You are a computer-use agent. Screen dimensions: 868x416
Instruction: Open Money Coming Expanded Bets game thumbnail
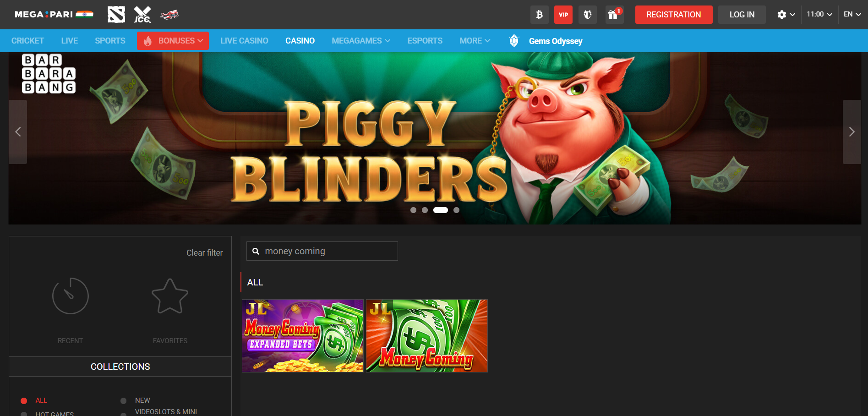(x=302, y=336)
